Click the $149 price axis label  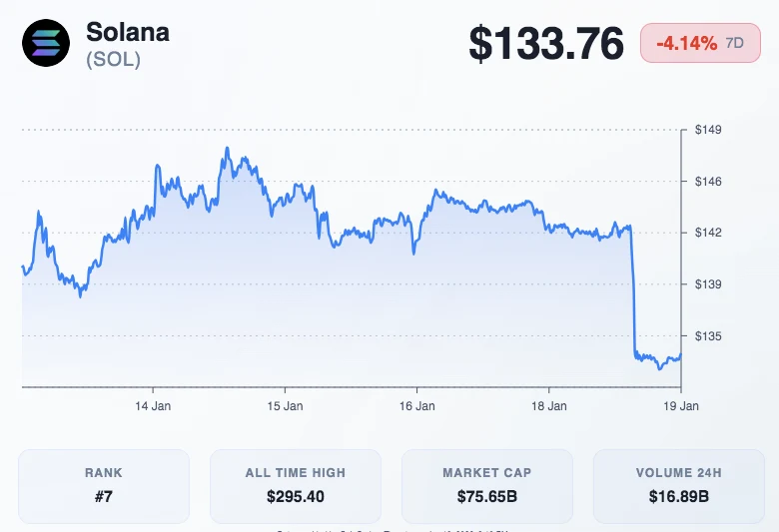[708, 130]
